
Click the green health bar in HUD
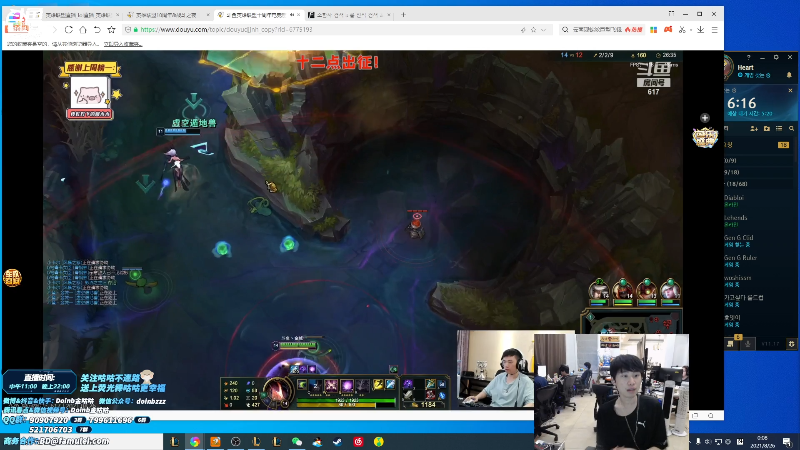[x=346, y=401]
